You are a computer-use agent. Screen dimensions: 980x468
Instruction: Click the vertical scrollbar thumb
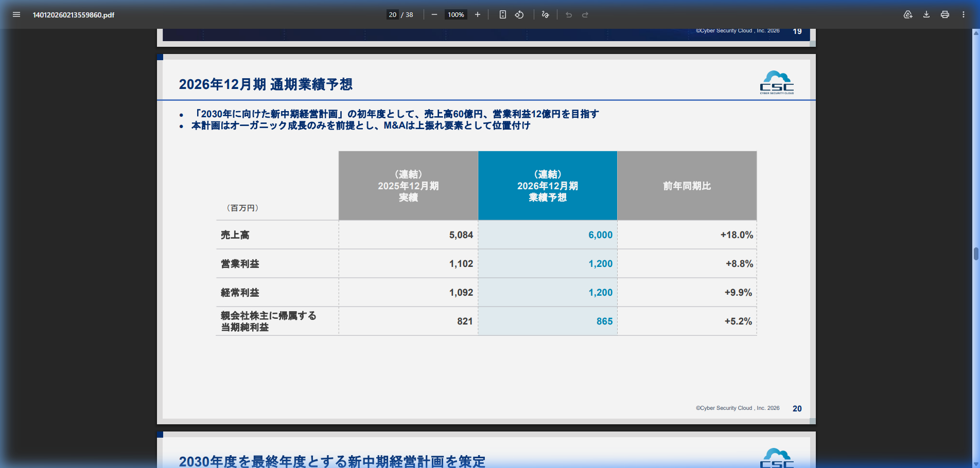pyautogui.click(x=976, y=254)
